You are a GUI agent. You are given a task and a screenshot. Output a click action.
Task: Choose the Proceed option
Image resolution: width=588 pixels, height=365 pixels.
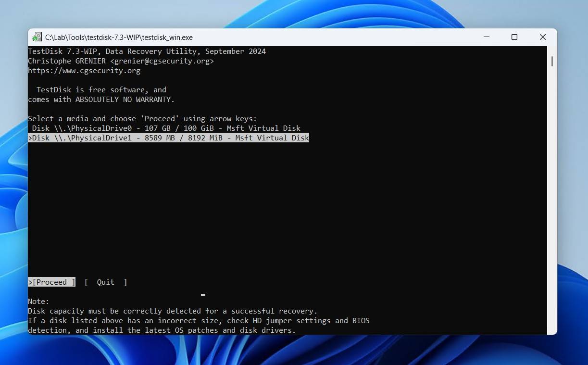[x=52, y=282]
